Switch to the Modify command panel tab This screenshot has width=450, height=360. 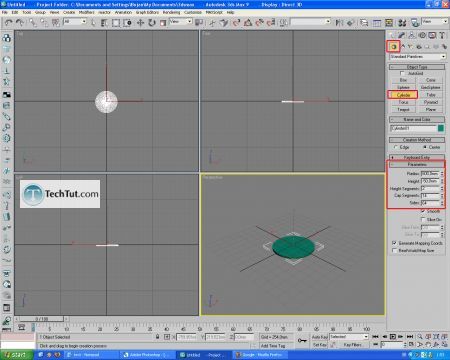tap(402, 35)
